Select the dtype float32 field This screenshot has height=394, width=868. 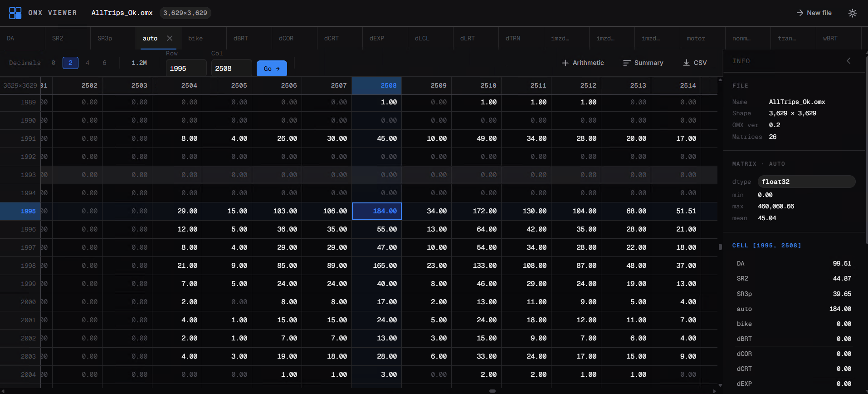(x=806, y=182)
